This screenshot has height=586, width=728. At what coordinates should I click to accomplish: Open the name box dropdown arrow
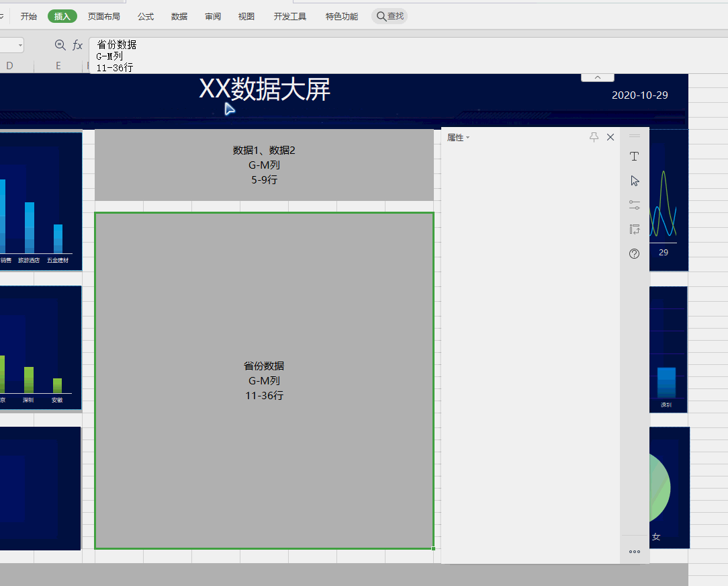(x=20, y=45)
